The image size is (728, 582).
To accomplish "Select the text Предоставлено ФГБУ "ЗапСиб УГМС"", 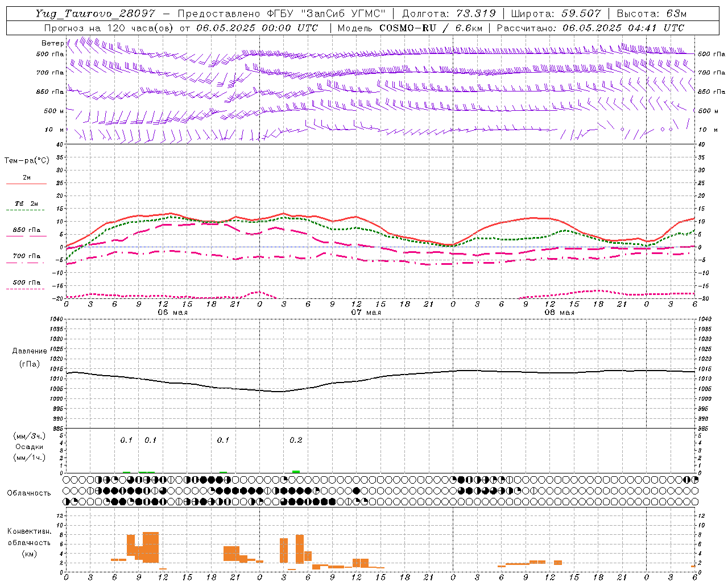I will point(282,14).
